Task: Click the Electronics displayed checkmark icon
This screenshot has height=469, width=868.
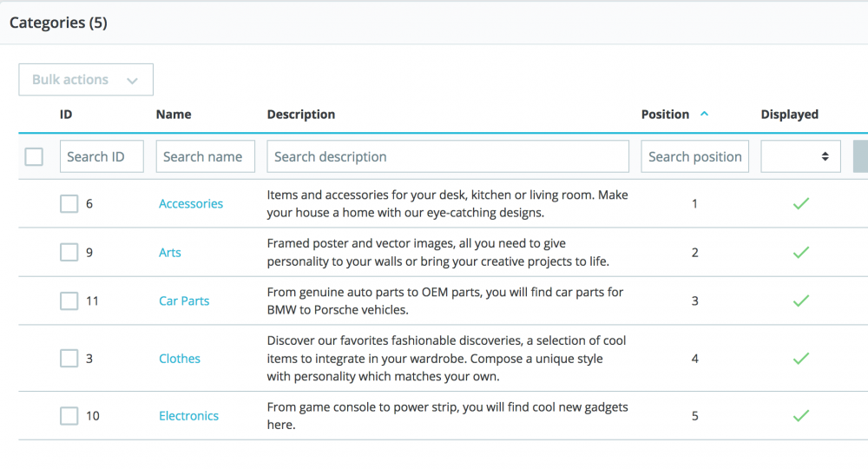Action: point(801,416)
